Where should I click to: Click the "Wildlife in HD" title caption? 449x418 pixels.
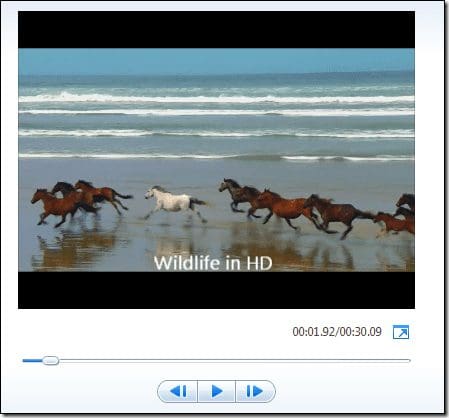click(x=213, y=263)
